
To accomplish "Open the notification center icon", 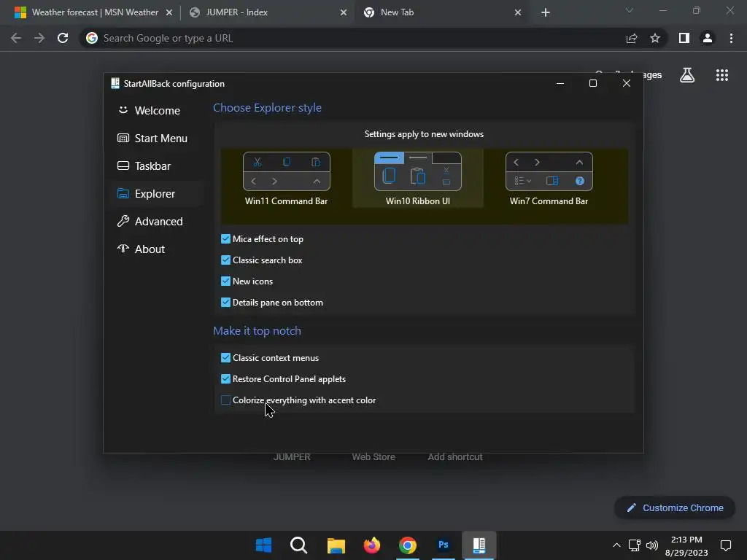I will [726, 545].
